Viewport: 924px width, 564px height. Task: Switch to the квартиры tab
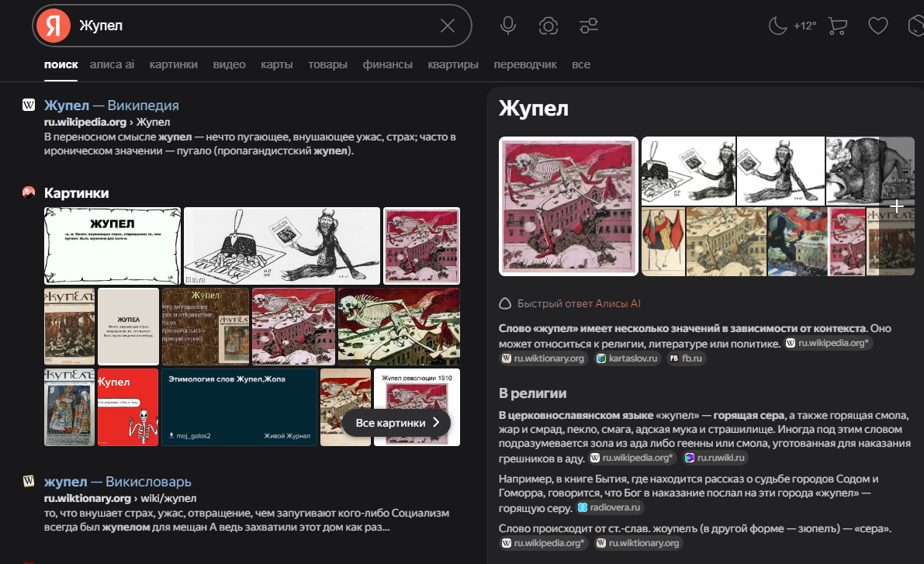(453, 64)
